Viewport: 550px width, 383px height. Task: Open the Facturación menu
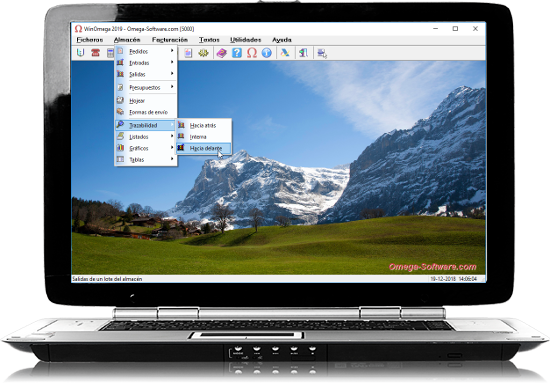[170, 40]
